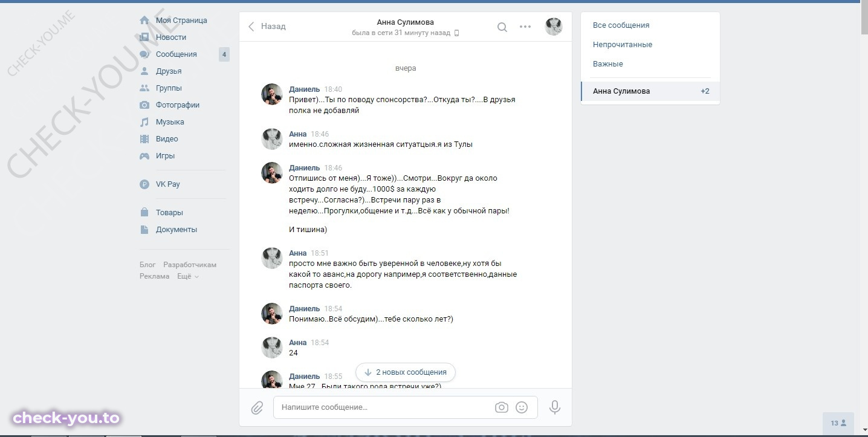Open the Моя Страница menu item
Screen dimensions: 868x437
tap(183, 21)
